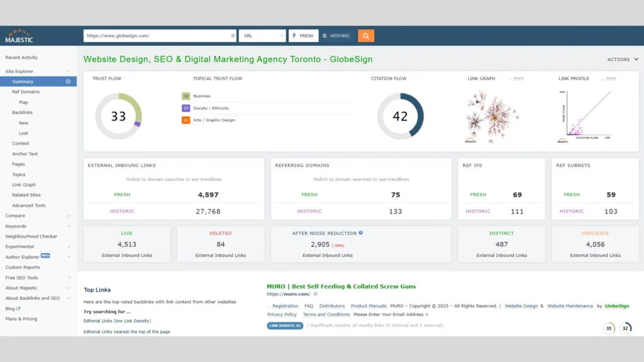The height and width of the screenshot is (362, 644).
Task: Click the external link icon next to Blog
Action: [x=18, y=309]
